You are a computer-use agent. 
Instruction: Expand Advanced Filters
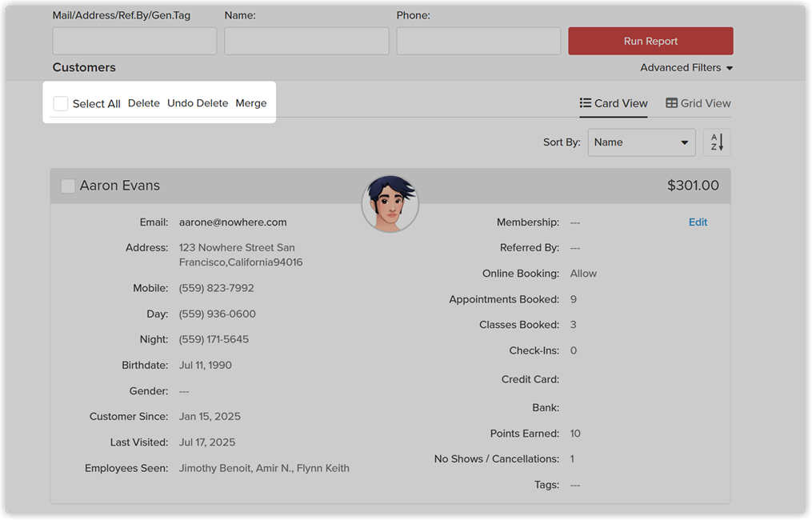(x=686, y=68)
